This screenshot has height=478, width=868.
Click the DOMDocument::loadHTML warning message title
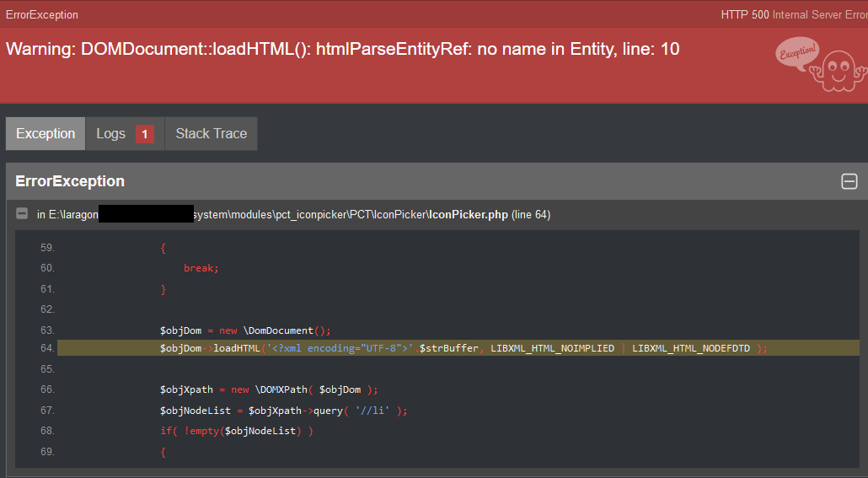(x=342, y=49)
